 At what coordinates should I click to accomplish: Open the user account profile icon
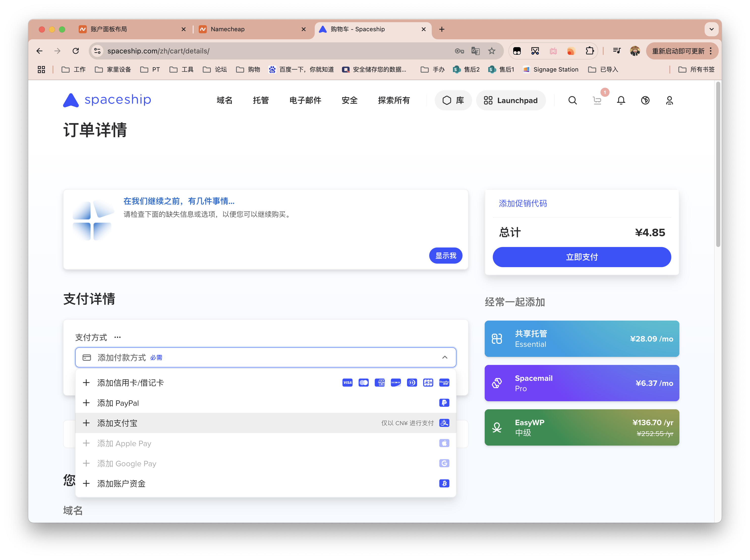669,100
